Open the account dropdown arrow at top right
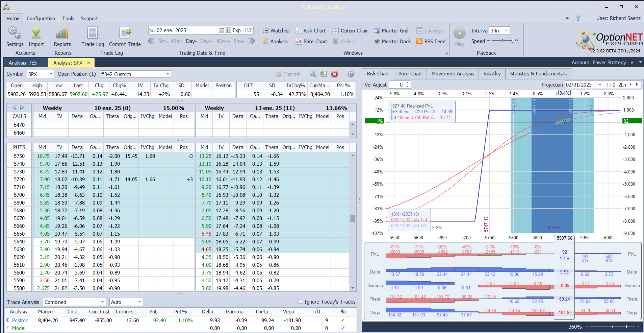The height and width of the screenshot is (333, 644). pyautogui.click(x=640, y=62)
